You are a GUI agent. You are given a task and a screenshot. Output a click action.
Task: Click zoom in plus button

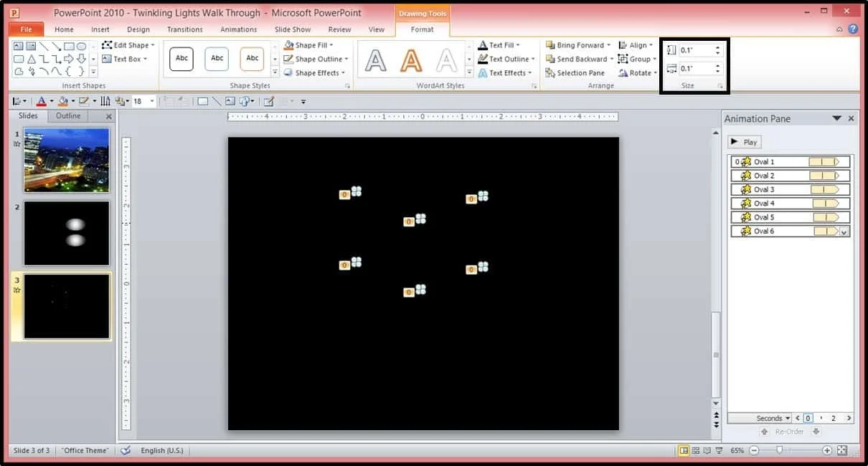click(827, 451)
